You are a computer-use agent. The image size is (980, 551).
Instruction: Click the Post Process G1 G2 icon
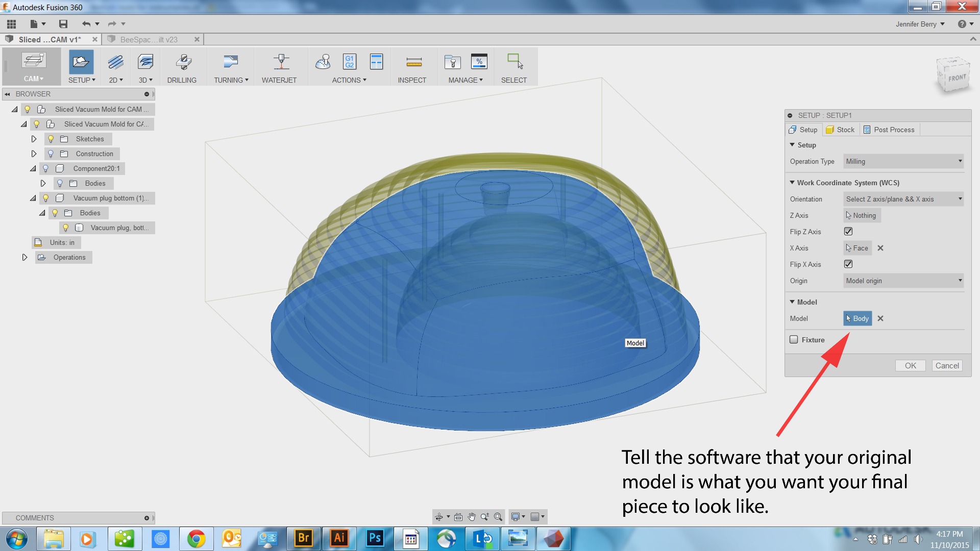349,62
